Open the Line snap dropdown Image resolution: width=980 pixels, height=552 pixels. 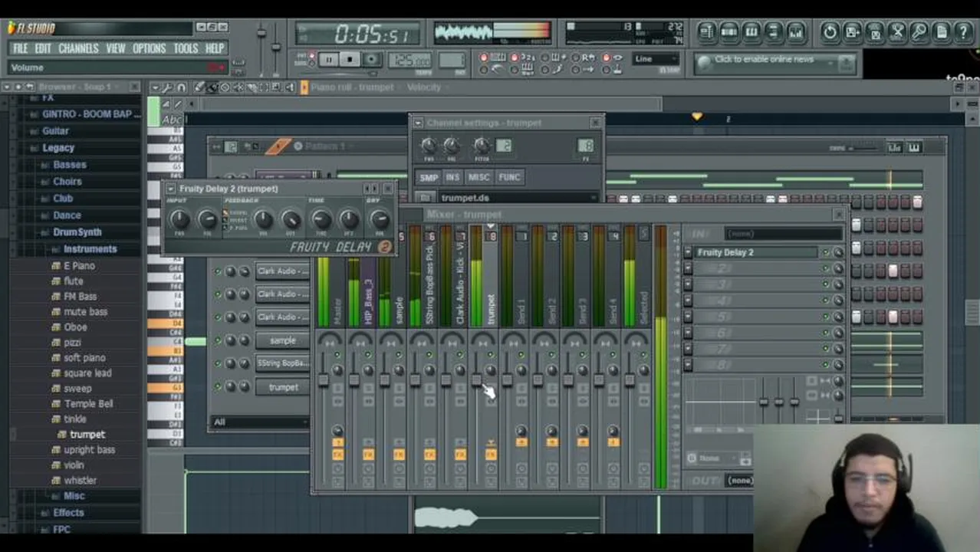pyautogui.click(x=655, y=59)
